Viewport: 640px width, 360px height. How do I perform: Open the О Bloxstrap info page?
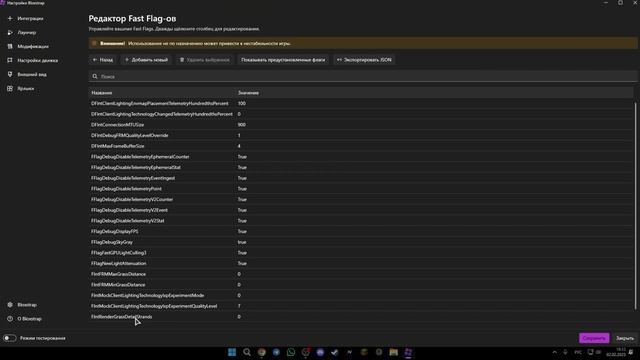coord(26,319)
